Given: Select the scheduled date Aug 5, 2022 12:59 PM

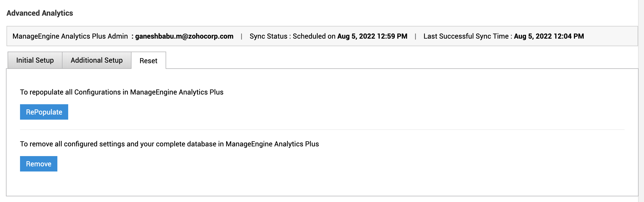Looking at the screenshot, I should (372, 36).
